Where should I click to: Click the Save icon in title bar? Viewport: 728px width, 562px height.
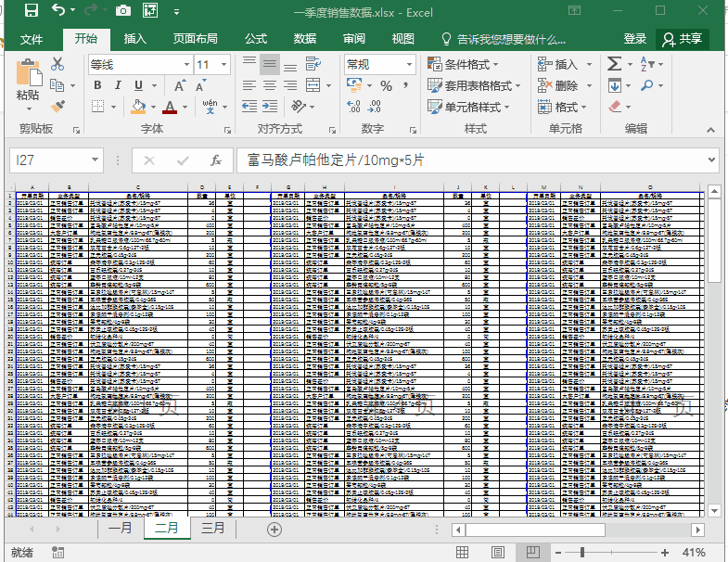[x=32, y=11]
